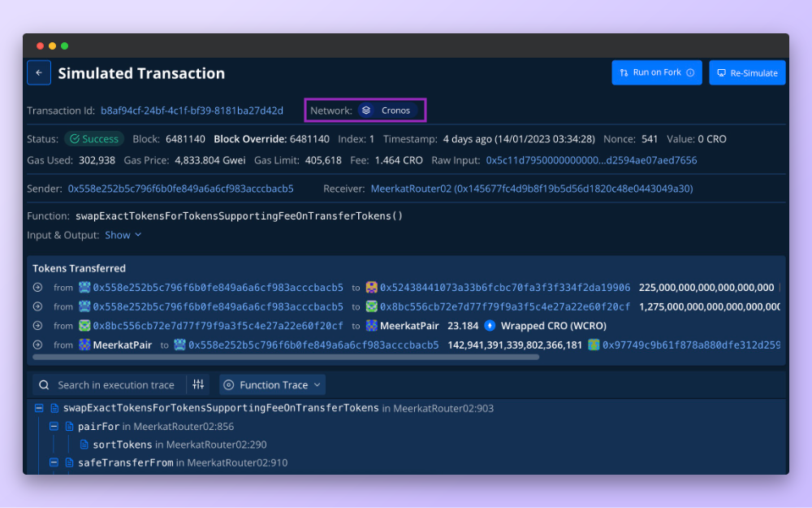Collapse the swapExactTokensForTokensSupportingFeeOnTransferTokens trace node
This screenshot has width=812, height=508.
[x=39, y=408]
